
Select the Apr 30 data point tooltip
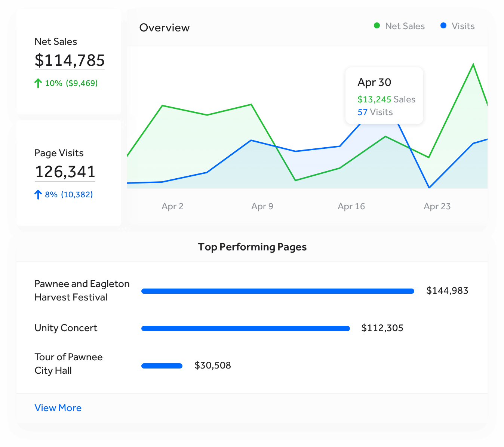tap(384, 95)
